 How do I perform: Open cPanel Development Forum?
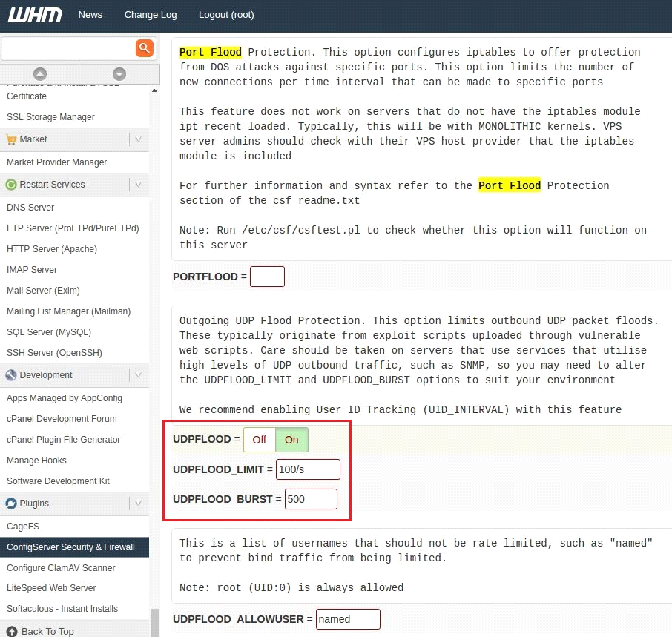tap(62, 419)
